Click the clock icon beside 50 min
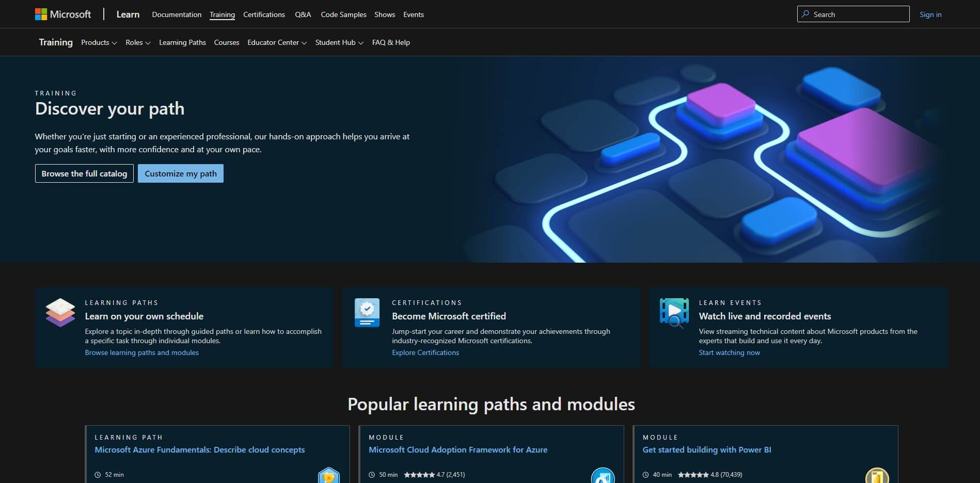Screen dimensions: 980x483 tap(372, 475)
